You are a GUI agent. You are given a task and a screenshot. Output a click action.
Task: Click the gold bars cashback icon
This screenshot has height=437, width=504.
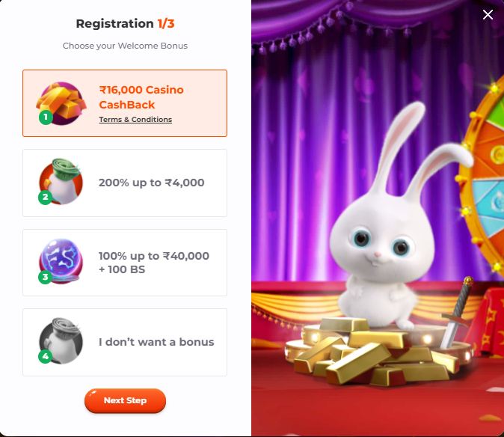click(x=61, y=103)
